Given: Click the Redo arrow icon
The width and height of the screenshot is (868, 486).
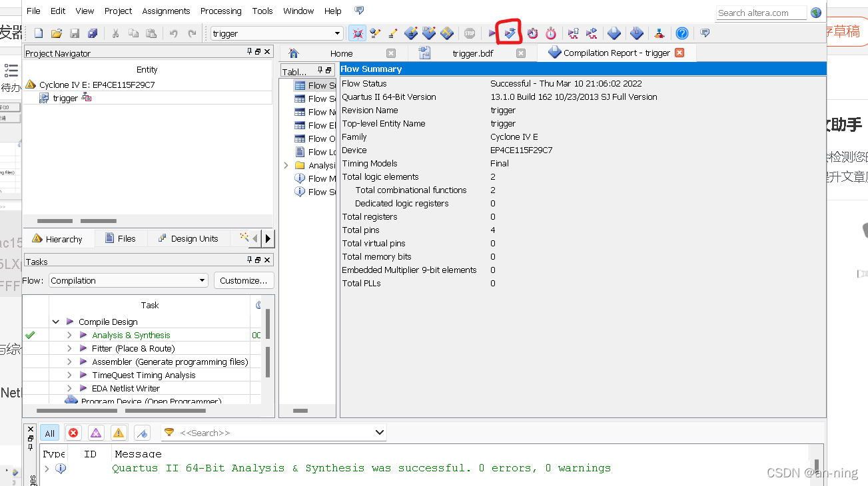Looking at the screenshot, I should coord(192,33).
